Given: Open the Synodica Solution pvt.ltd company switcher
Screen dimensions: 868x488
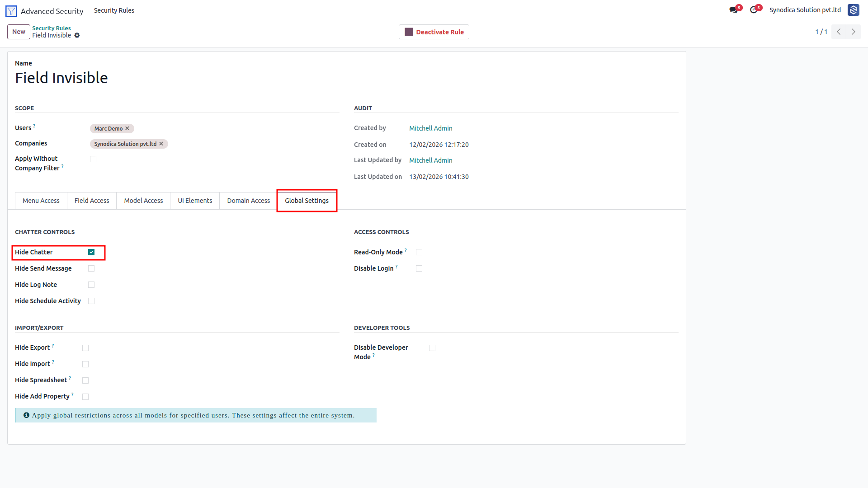Looking at the screenshot, I should click(x=805, y=10).
